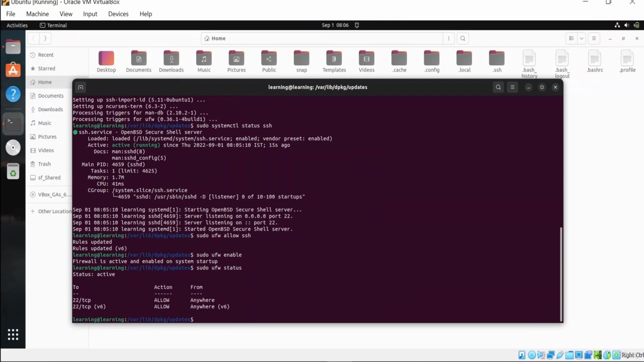Viewport: 644px width, 362px height.
Task: Open path options menu beside Home
Action: point(449,38)
